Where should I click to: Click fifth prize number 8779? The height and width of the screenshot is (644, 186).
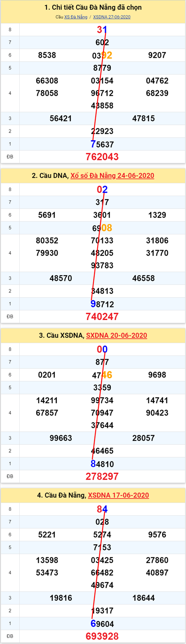pyautogui.click(x=102, y=68)
